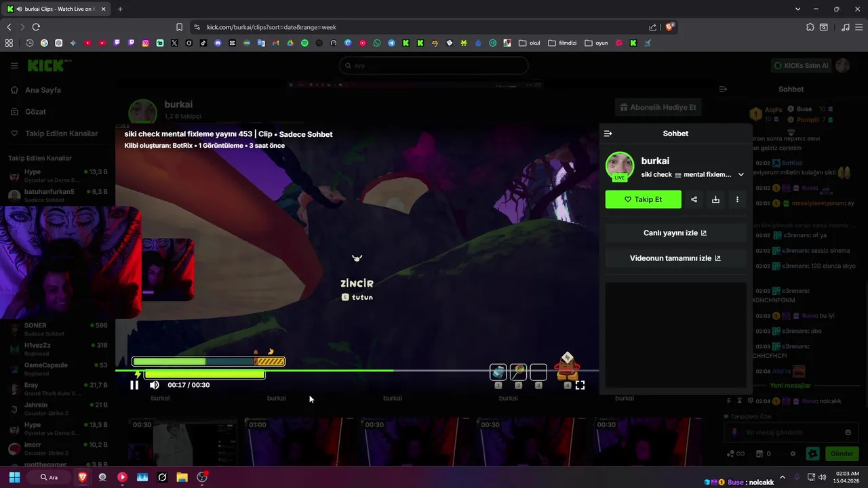
Task: Click Abonelik Hediye Et button
Action: pyautogui.click(x=658, y=107)
